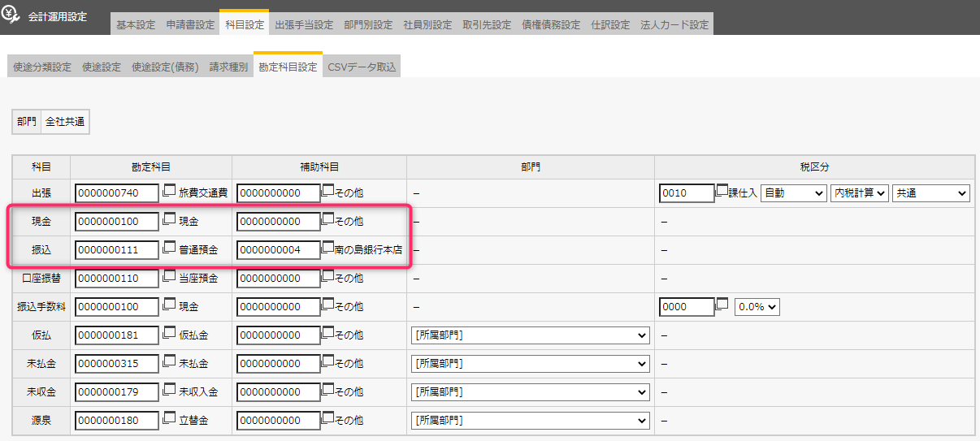
Task: Click sub-account code field 0000000004
Action: click(x=279, y=250)
